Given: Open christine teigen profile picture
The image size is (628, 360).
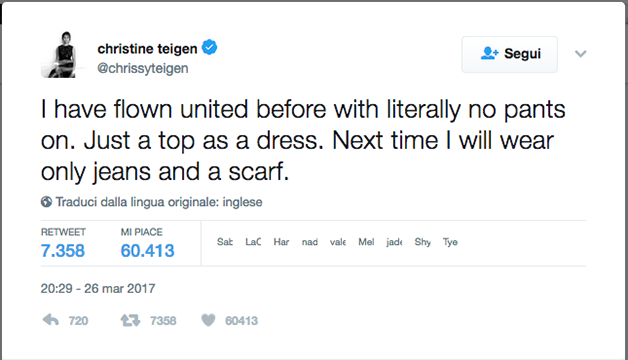Looking at the screenshot, I should pos(58,55).
